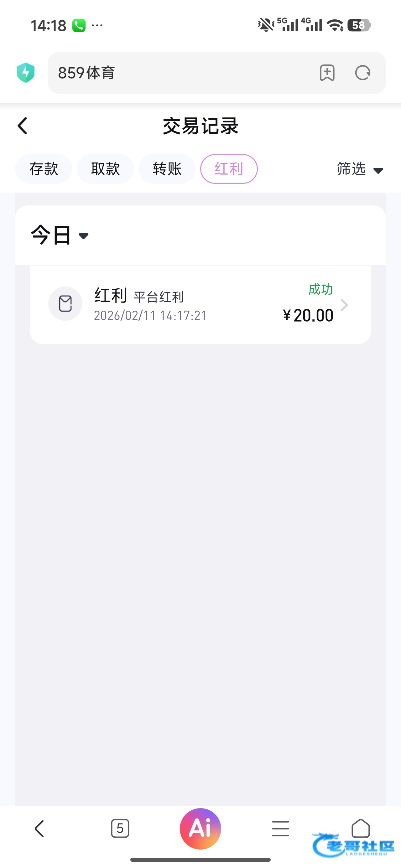Go to browser home page
This screenshot has height=868, width=401.
tap(361, 829)
